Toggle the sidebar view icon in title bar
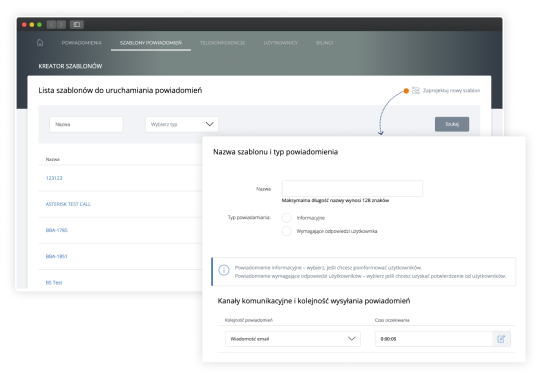The width and height of the screenshot is (540, 378). [77, 24]
